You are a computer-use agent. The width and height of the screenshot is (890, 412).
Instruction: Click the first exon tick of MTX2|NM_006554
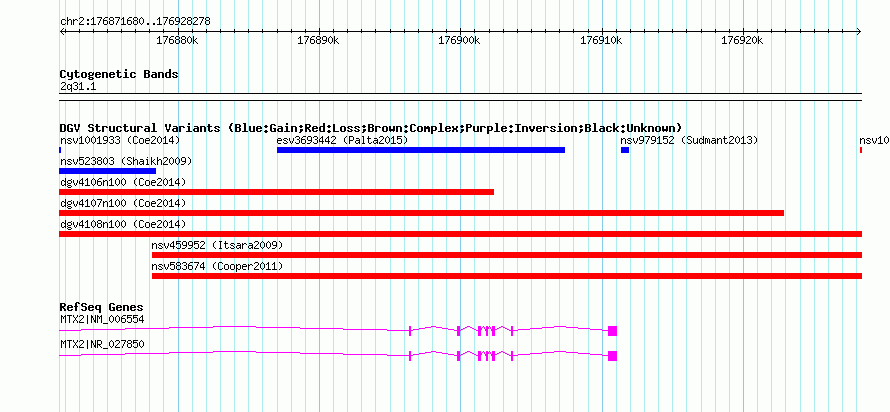410,331
